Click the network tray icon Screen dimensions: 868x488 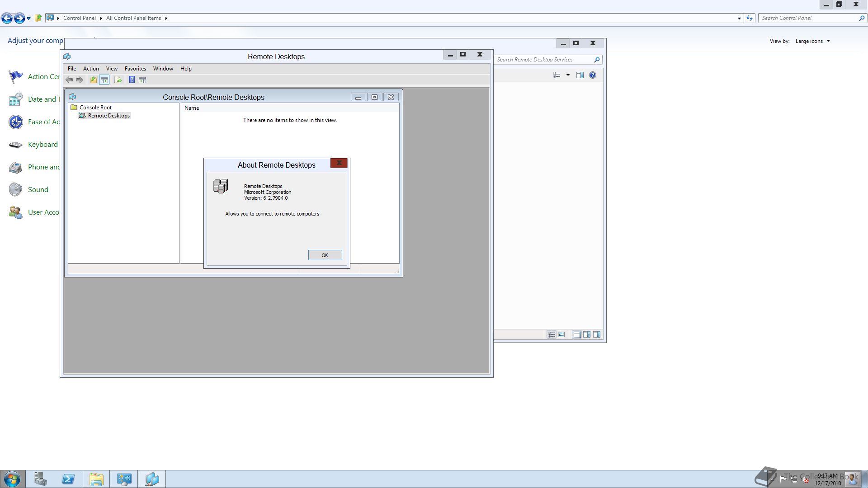pyautogui.click(x=794, y=480)
